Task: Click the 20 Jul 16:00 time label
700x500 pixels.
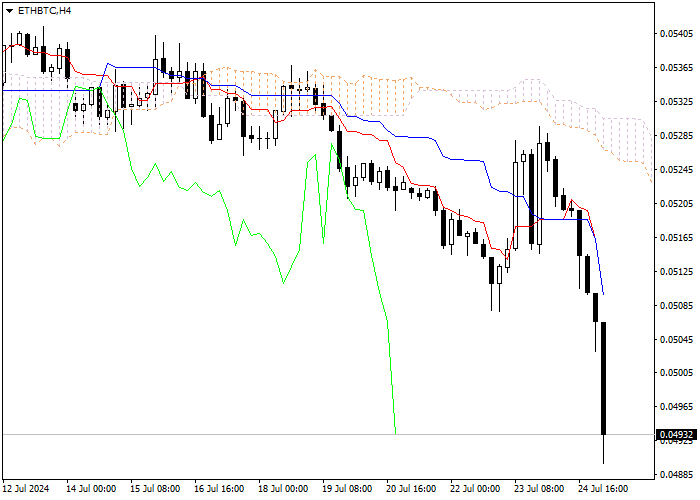Action: (x=411, y=488)
